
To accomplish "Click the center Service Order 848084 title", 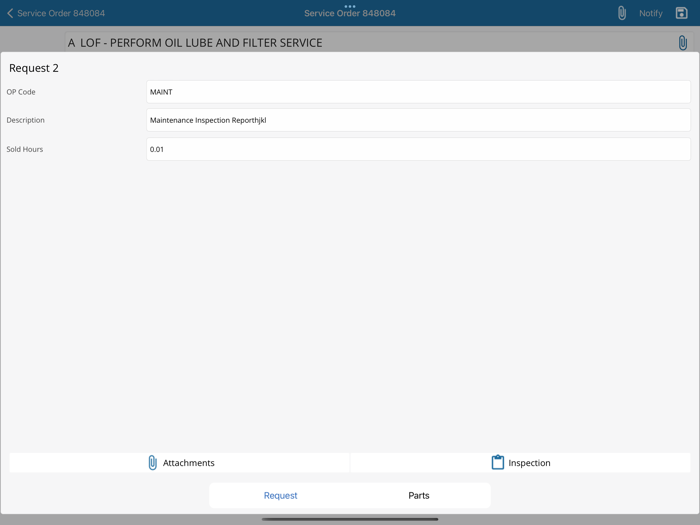I will pos(350,13).
